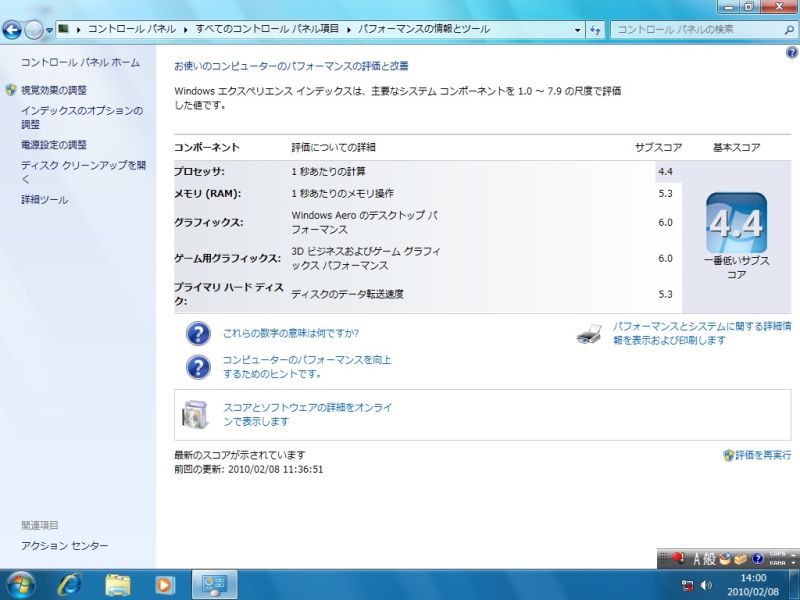Launch Windows Media Player from the taskbar
This screenshot has width=800, height=600.
coord(165,585)
